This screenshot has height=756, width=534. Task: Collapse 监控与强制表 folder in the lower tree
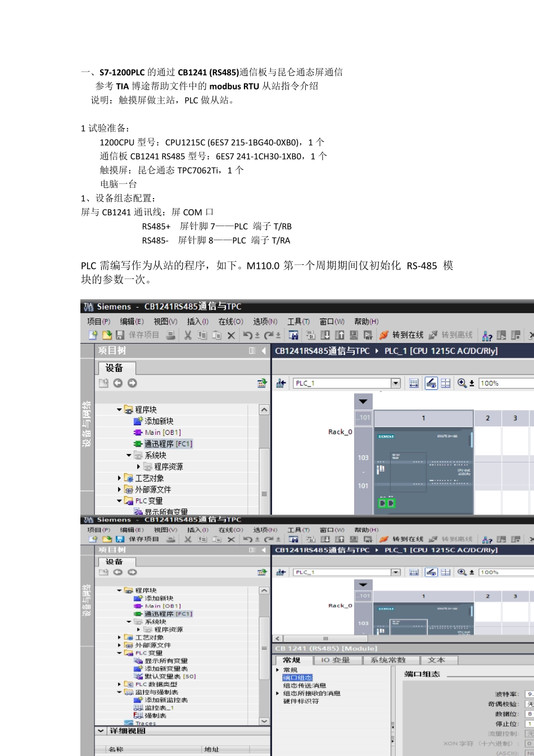pyautogui.click(x=119, y=692)
